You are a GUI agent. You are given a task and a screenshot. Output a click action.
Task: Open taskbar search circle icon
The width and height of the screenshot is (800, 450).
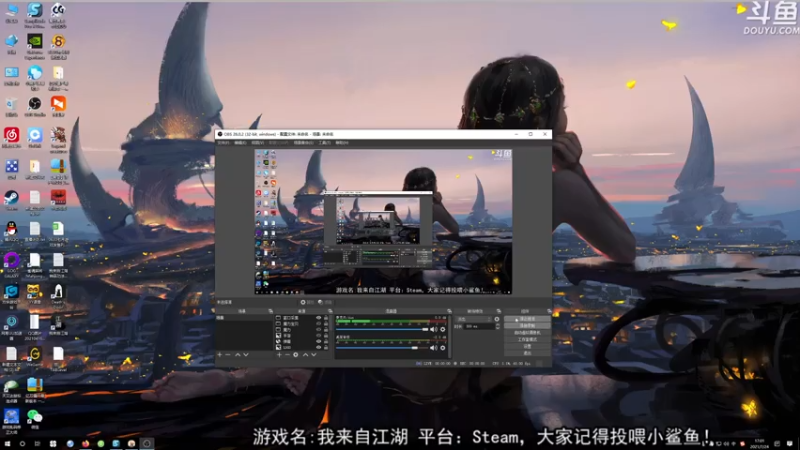pos(22,444)
